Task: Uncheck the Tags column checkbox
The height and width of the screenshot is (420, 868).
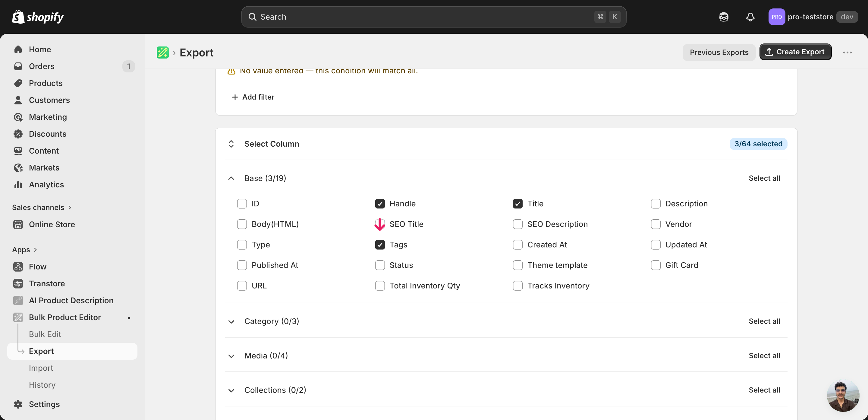Action: coord(380,245)
